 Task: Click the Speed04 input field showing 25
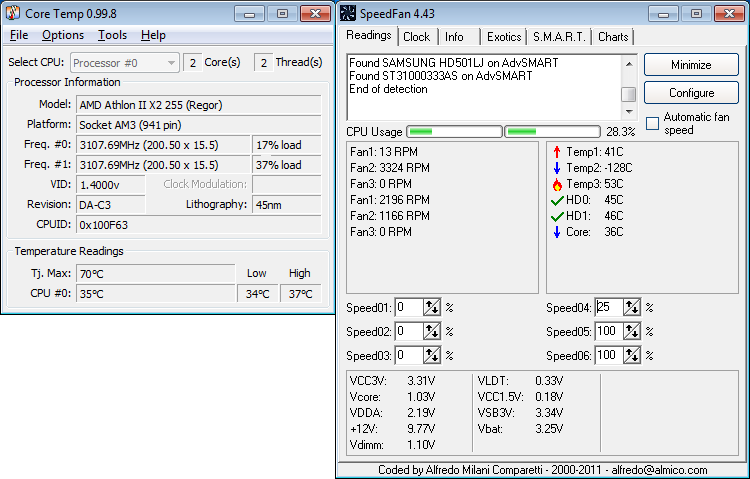[609, 307]
